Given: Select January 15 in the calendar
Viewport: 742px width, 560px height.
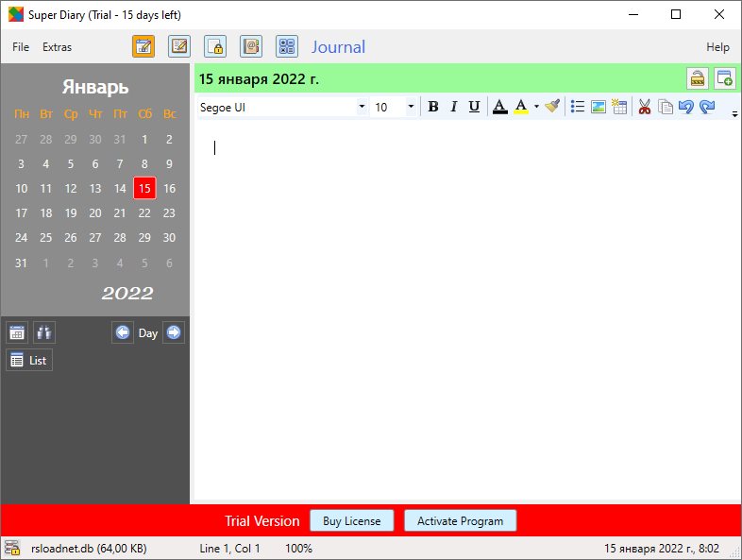Looking at the screenshot, I should [144, 189].
